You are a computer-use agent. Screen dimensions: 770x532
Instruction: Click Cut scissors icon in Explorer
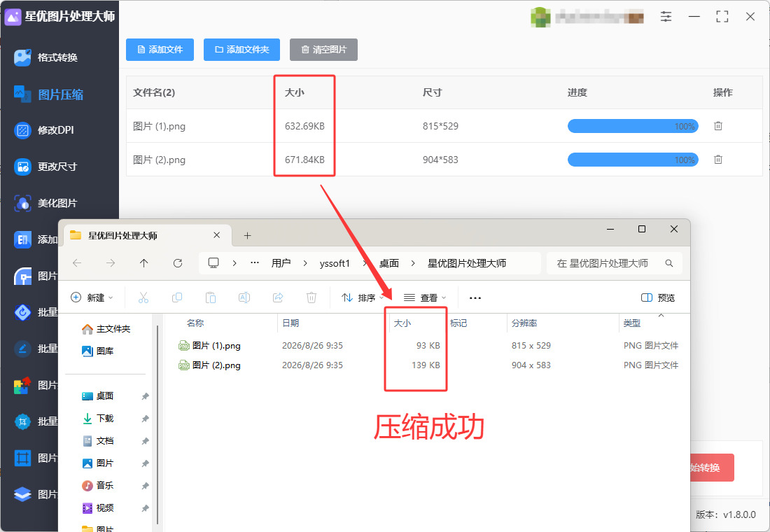click(x=143, y=297)
